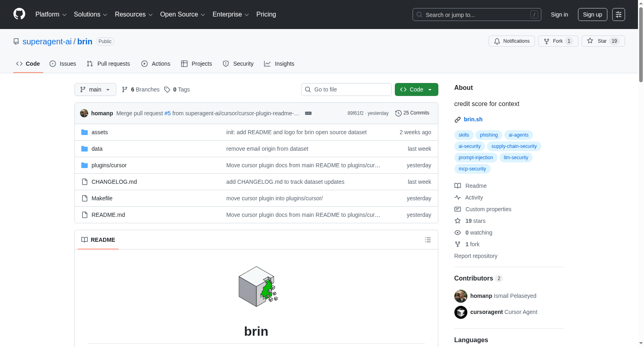644x347 pixels.
Task: Switch to the Security tab
Action: [x=238, y=64]
